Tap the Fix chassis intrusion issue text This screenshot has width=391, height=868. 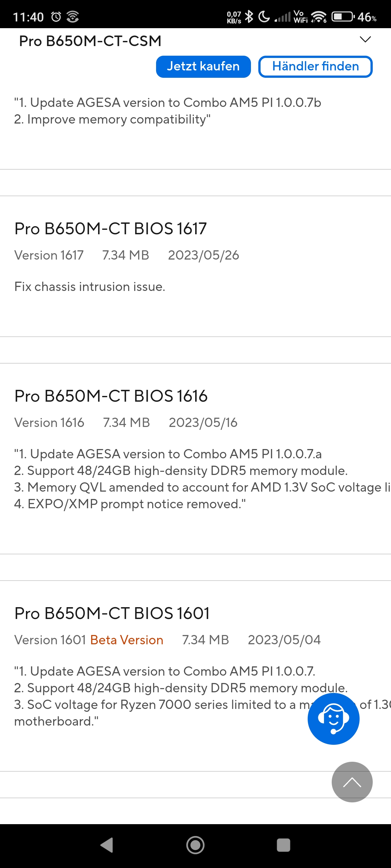coord(89,286)
